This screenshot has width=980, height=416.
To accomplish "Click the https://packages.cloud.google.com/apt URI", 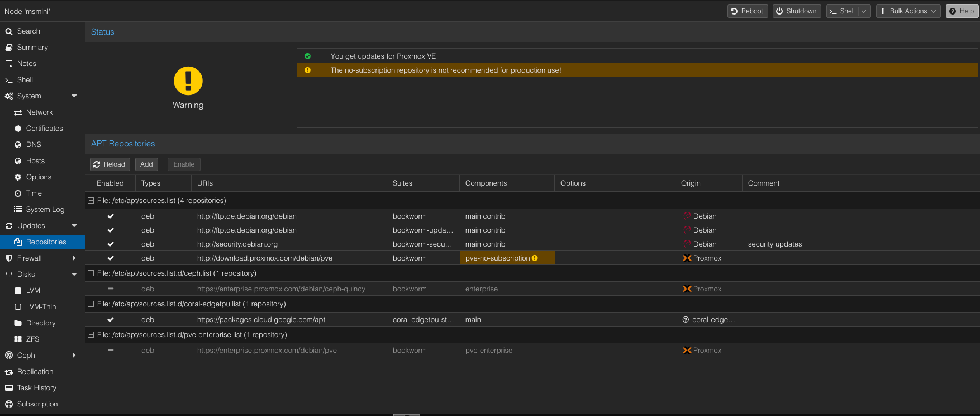I will tap(261, 320).
